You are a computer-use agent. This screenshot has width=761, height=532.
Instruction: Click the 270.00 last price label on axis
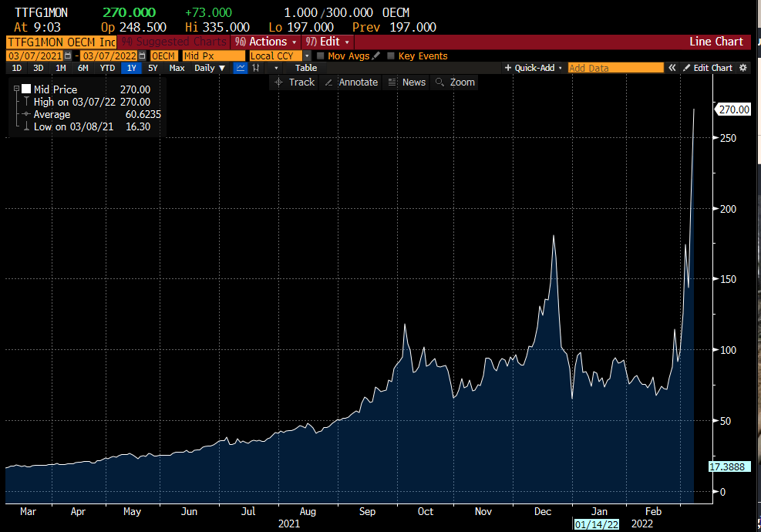coord(734,109)
